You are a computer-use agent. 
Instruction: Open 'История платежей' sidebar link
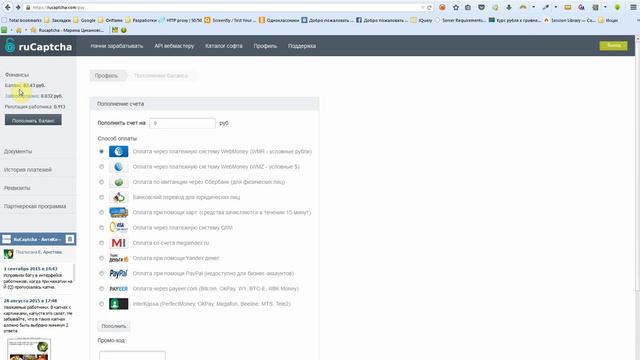coord(28,170)
